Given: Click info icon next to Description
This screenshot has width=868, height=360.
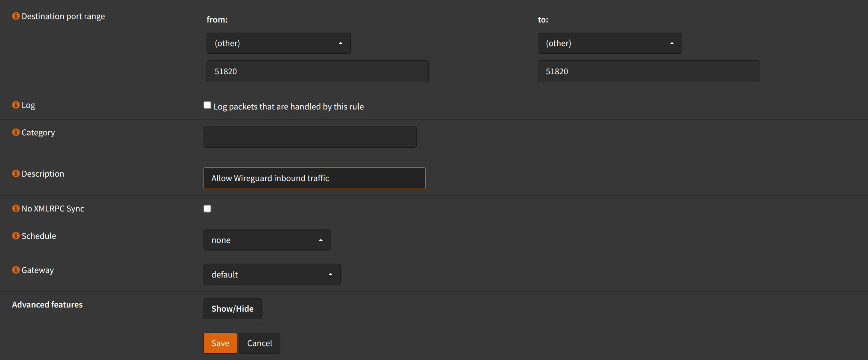Looking at the screenshot, I should coord(16,173).
